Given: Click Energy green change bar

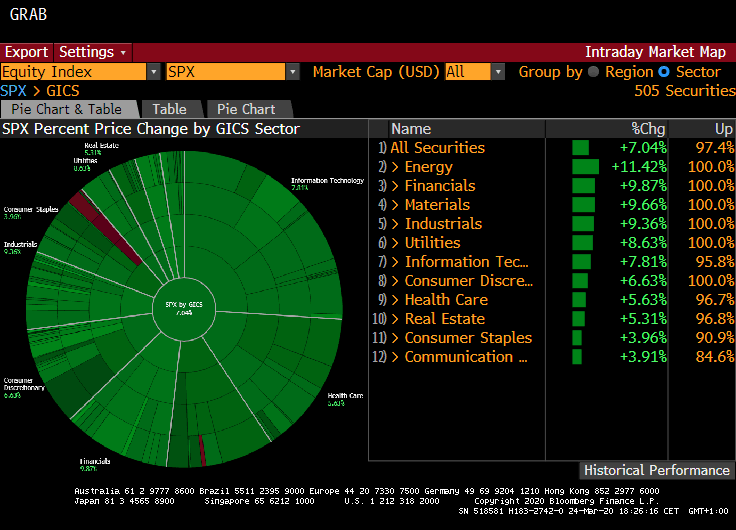Looking at the screenshot, I should click(x=585, y=167).
